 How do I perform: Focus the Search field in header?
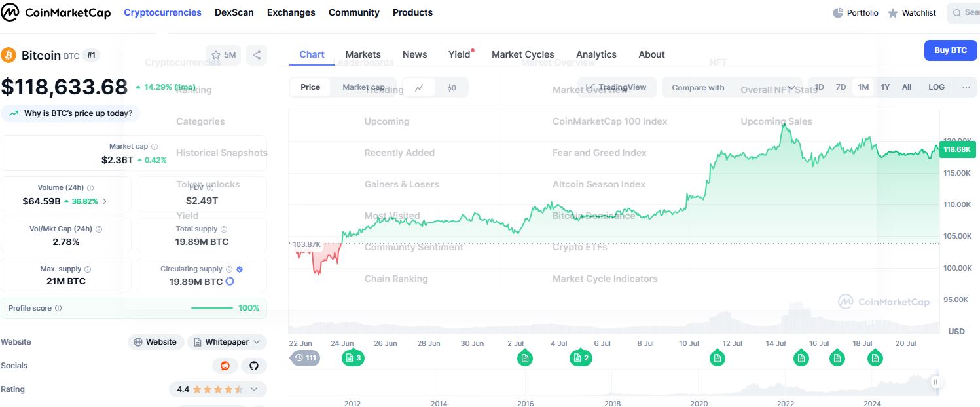coord(964,12)
